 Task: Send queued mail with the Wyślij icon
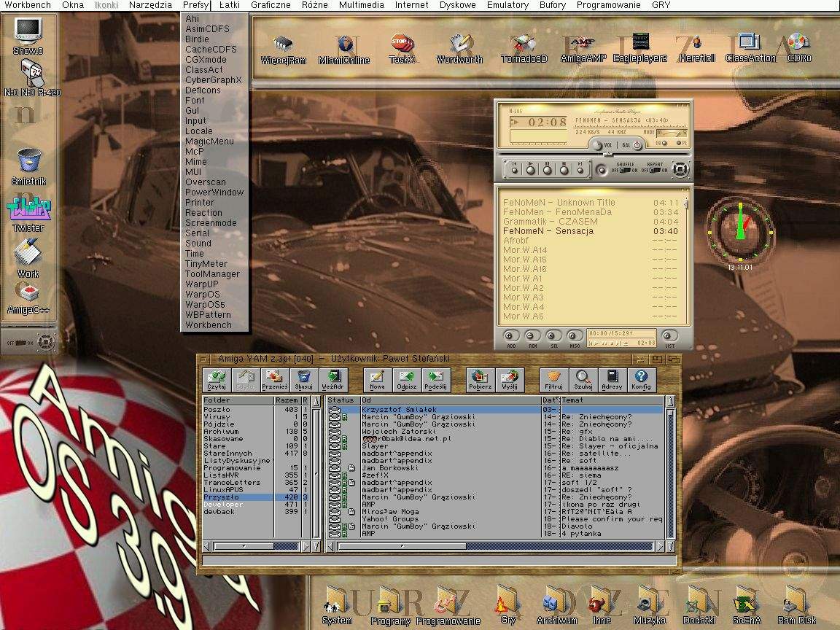510,380
